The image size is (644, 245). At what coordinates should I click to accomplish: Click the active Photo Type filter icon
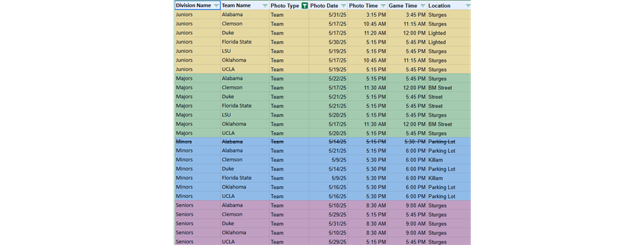pyautogui.click(x=305, y=6)
